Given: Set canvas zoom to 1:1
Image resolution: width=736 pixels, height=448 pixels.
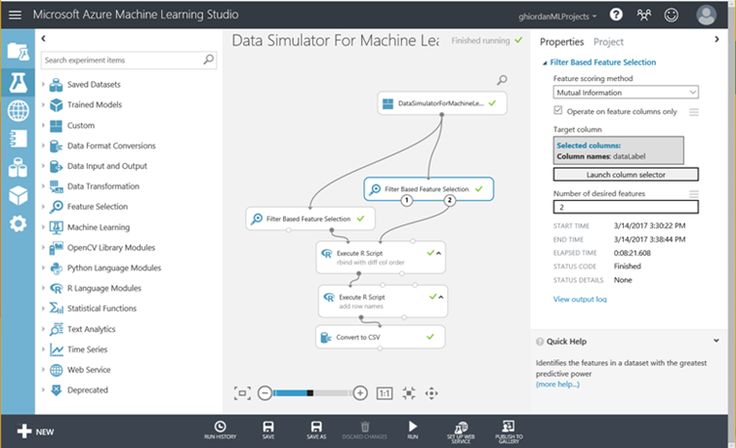Looking at the screenshot, I should 384,393.
